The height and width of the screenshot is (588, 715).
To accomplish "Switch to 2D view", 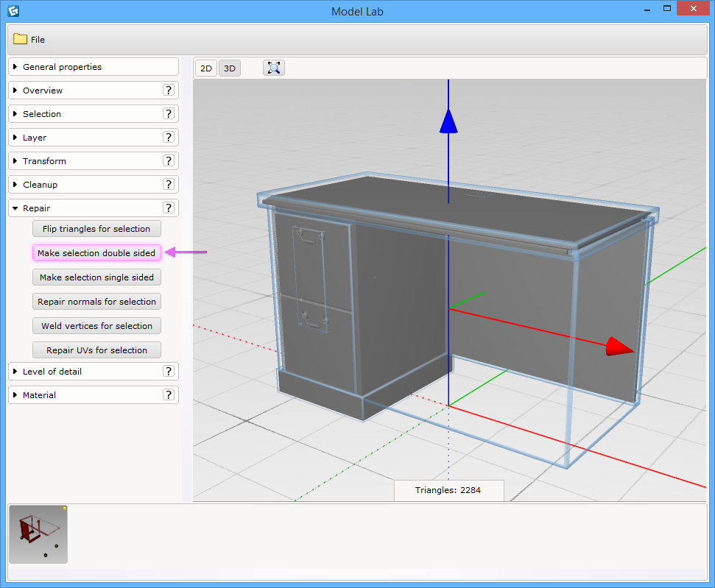I will pos(206,68).
